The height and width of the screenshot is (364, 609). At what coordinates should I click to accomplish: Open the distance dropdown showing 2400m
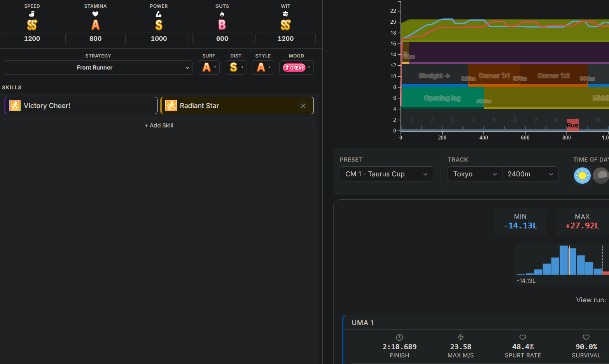(530, 174)
